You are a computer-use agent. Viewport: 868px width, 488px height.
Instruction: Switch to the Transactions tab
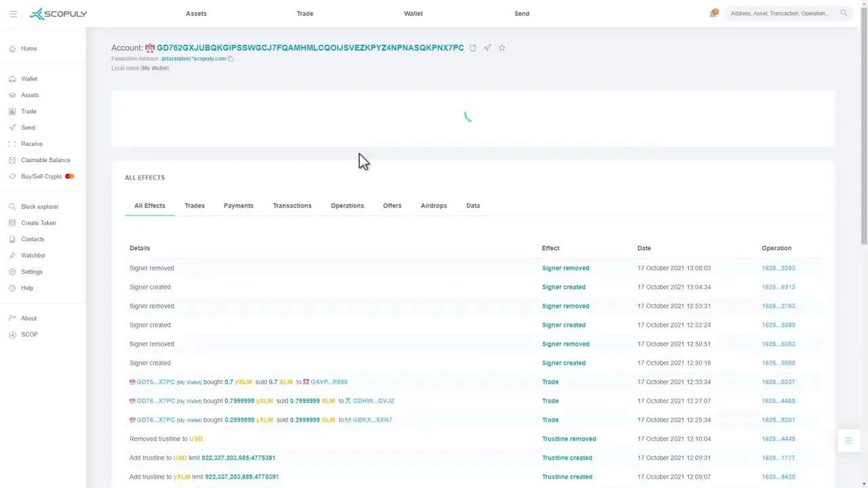point(292,205)
